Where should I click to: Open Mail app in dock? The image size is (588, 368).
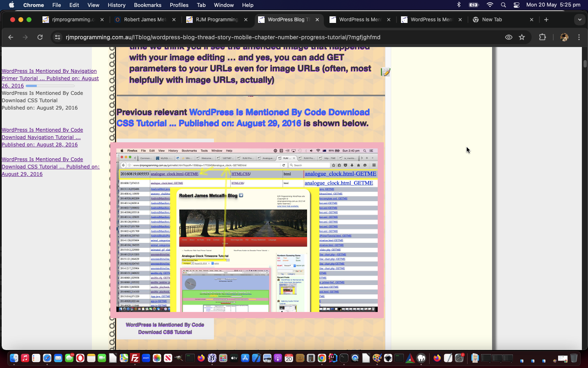(x=58, y=358)
